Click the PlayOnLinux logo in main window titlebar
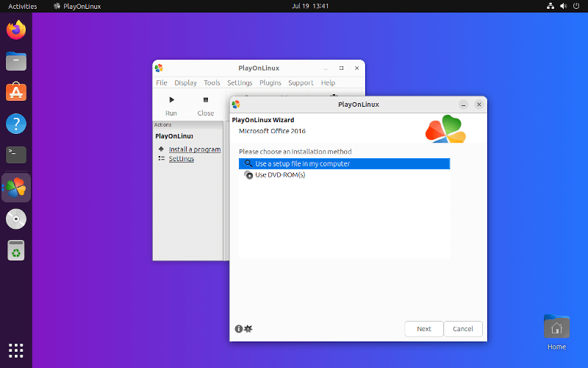 (159, 68)
